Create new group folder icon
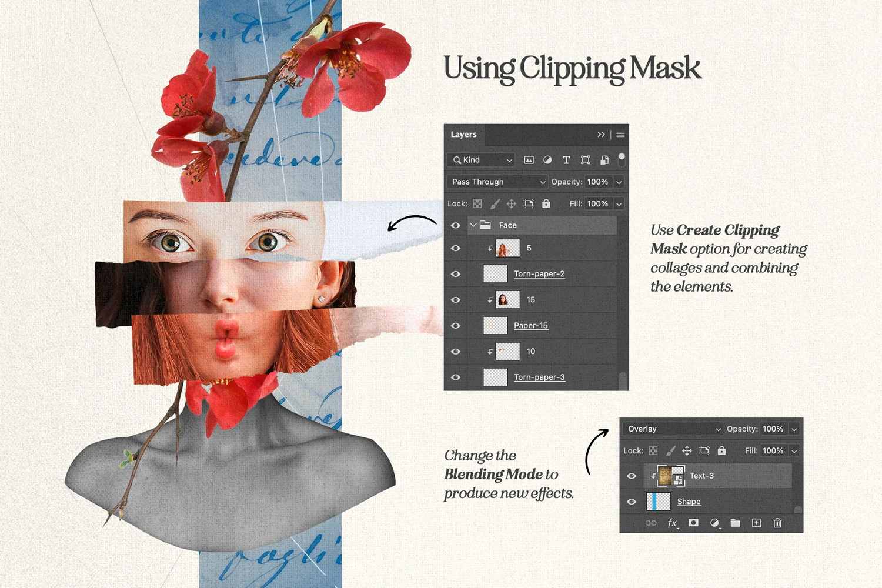 pyautogui.click(x=736, y=523)
